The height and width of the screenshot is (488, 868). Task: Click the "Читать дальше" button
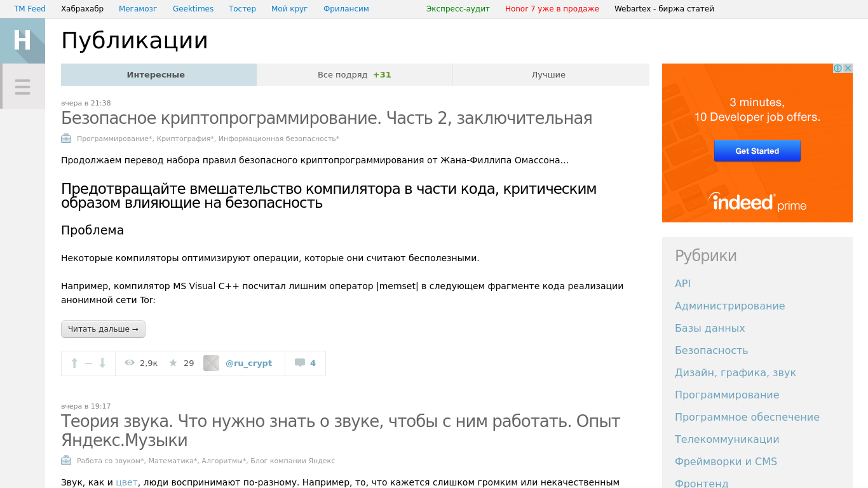coord(102,329)
